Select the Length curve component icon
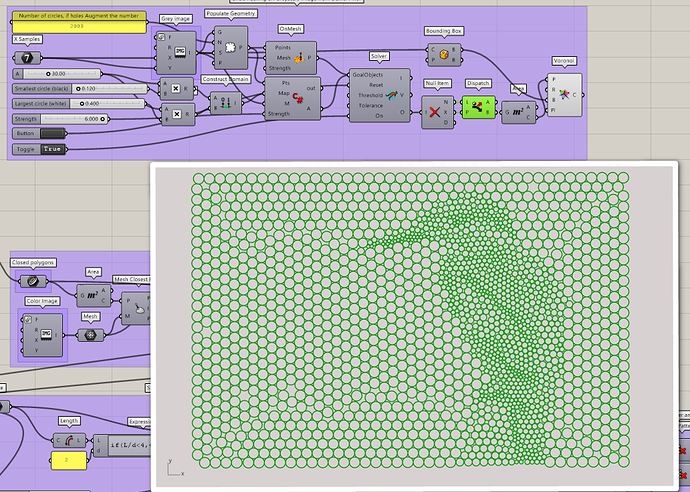The height and width of the screenshot is (492, 690). 70,440
